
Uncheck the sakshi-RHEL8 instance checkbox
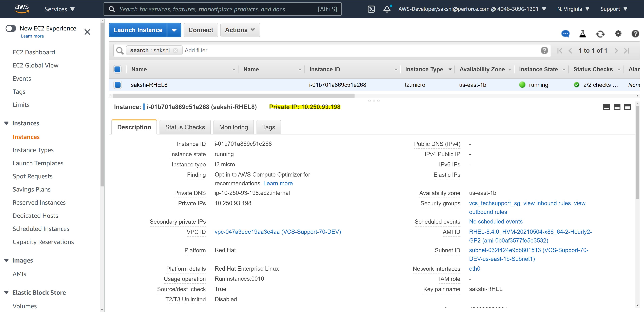click(117, 85)
